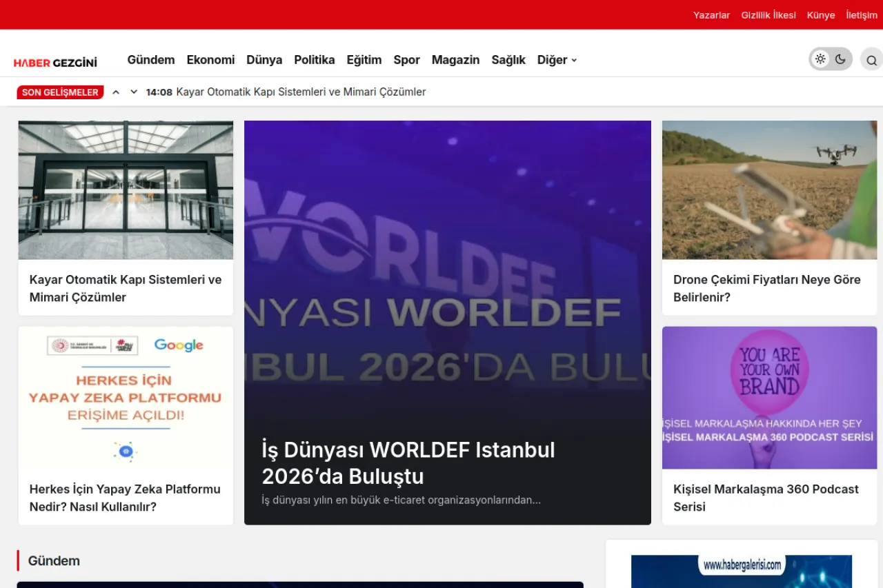
Task: Expand the Diğer dropdown menu
Action: click(x=557, y=60)
